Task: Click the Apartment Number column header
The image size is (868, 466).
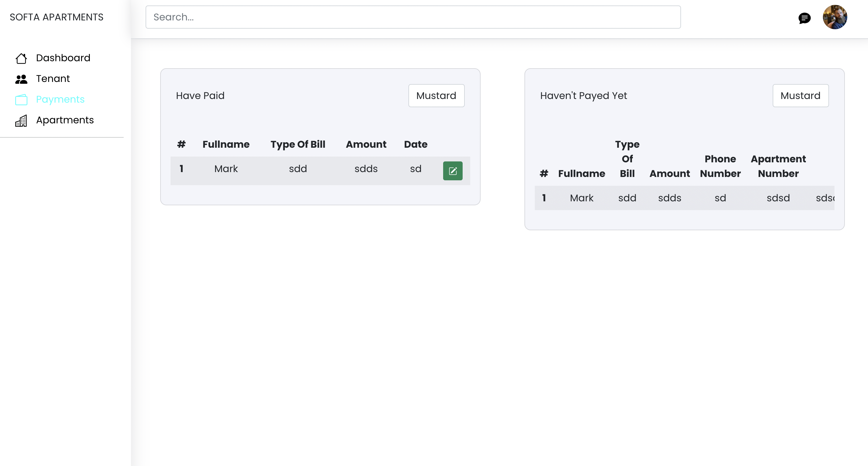Action: [778, 166]
